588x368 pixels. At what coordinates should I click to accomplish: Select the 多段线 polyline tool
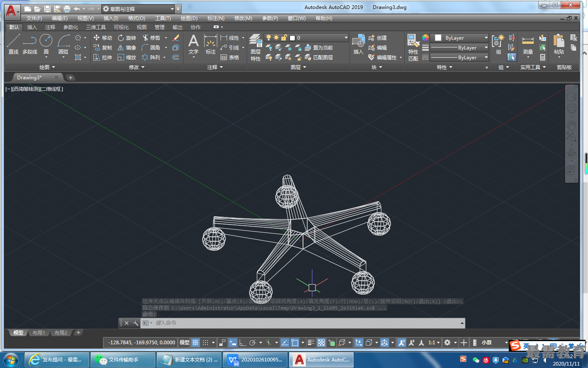click(x=30, y=44)
